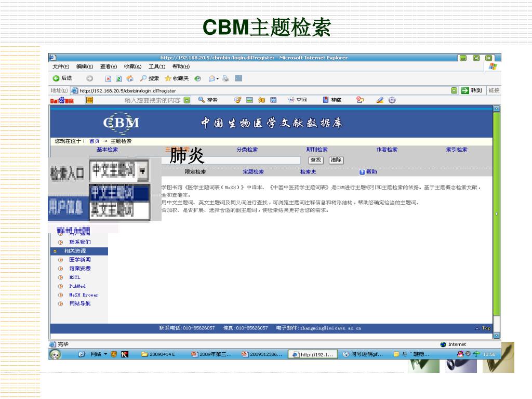Open 定题检索 link
Image resolution: width=532 pixels, height=399 pixels.
(x=253, y=172)
